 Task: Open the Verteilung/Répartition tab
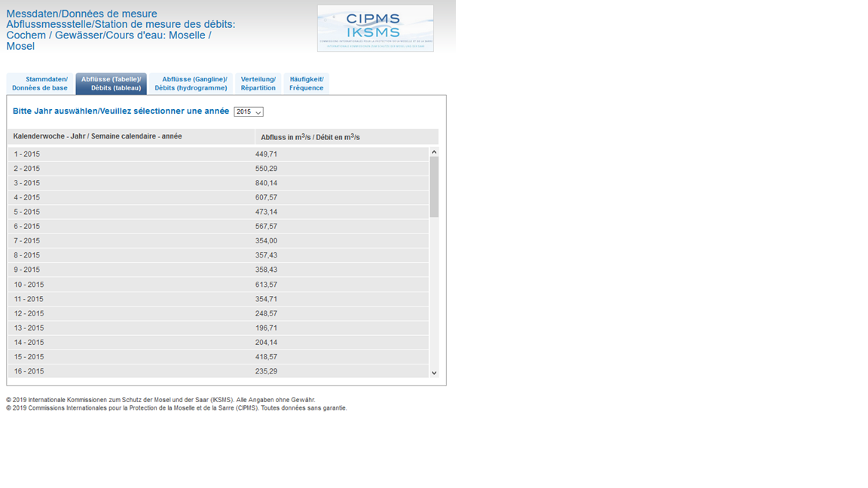(x=258, y=84)
